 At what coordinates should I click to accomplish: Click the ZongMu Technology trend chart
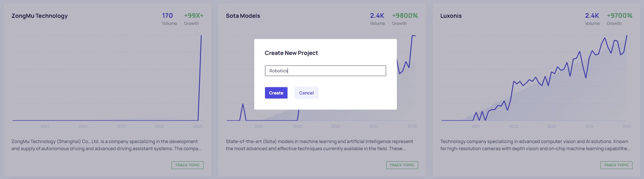click(107, 79)
